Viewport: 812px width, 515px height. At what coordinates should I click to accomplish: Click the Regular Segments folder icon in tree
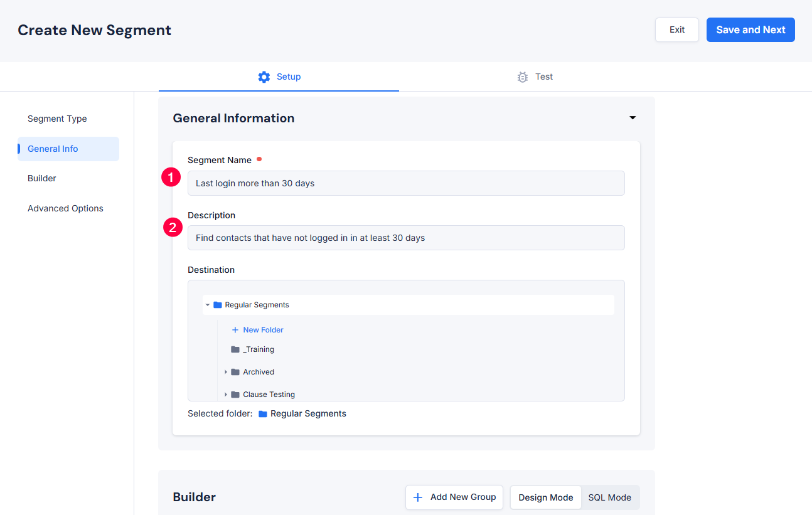(218, 305)
